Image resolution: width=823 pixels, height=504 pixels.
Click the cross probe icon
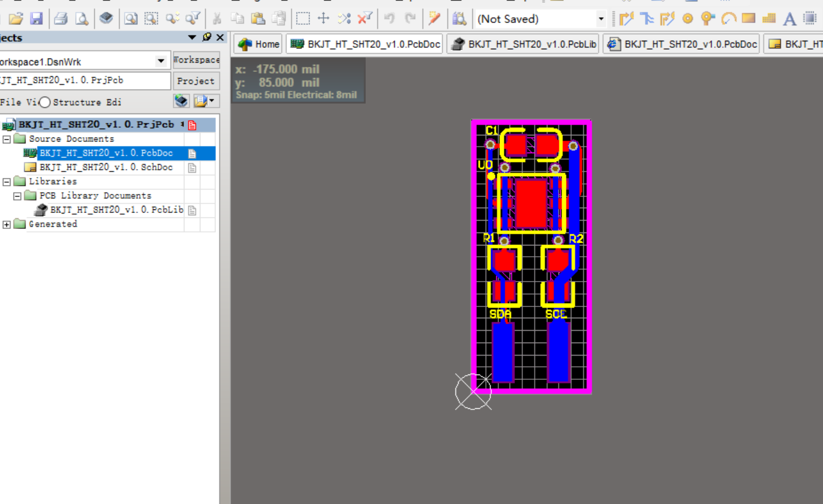(435, 19)
